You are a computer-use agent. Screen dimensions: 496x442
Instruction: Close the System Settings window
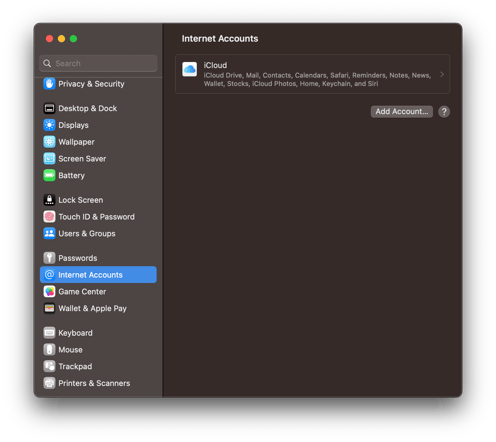tap(49, 39)
